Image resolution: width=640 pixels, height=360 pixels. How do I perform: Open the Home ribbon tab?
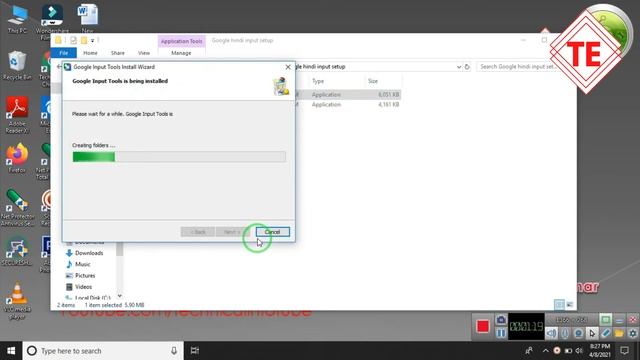(90, 53)
